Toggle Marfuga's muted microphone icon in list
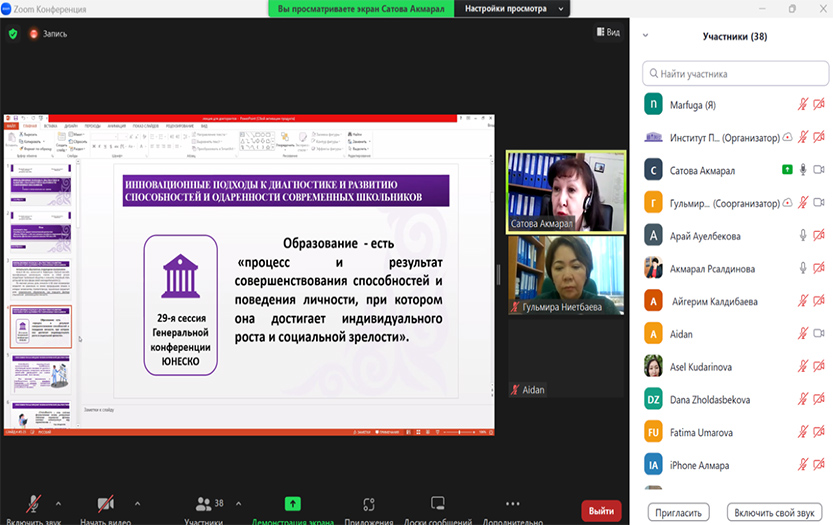 click(802, 104)
